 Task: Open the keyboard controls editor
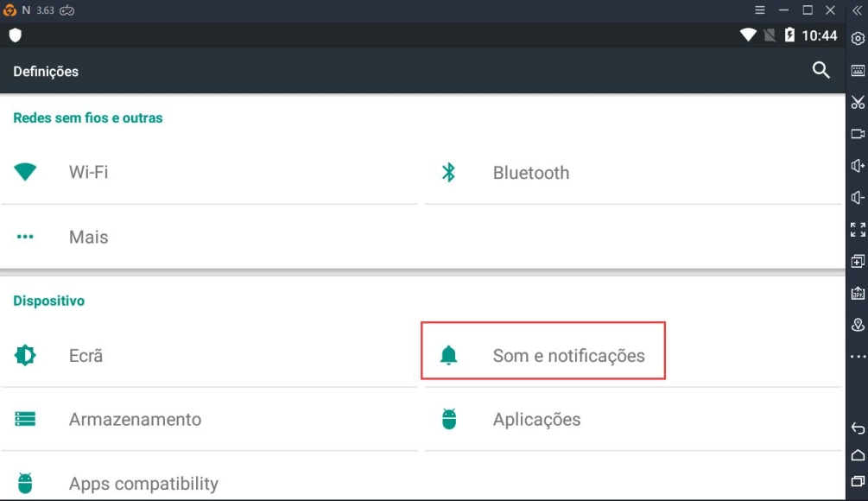856,69
